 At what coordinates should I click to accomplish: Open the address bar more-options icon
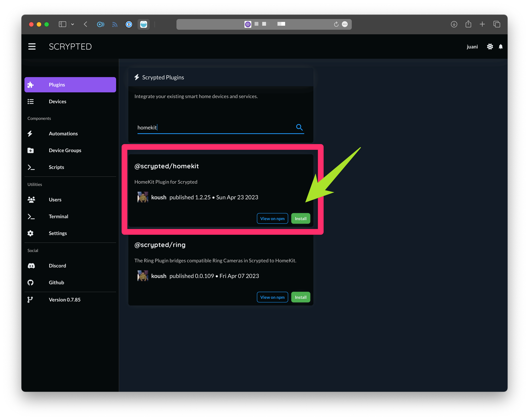pos(345,24)
